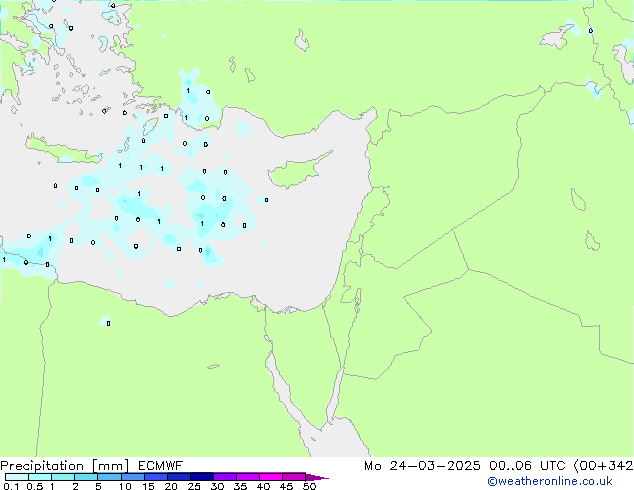This screenshot has height=490, width=634.
Task: Pick the 30–35 mm purple legend swatch
Action: [x=225, y=477]
